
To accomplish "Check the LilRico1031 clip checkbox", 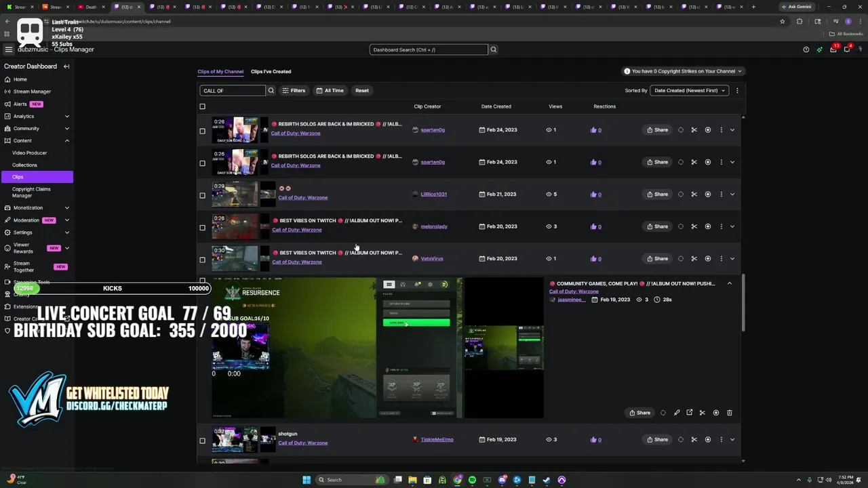I will click(202, 195).
